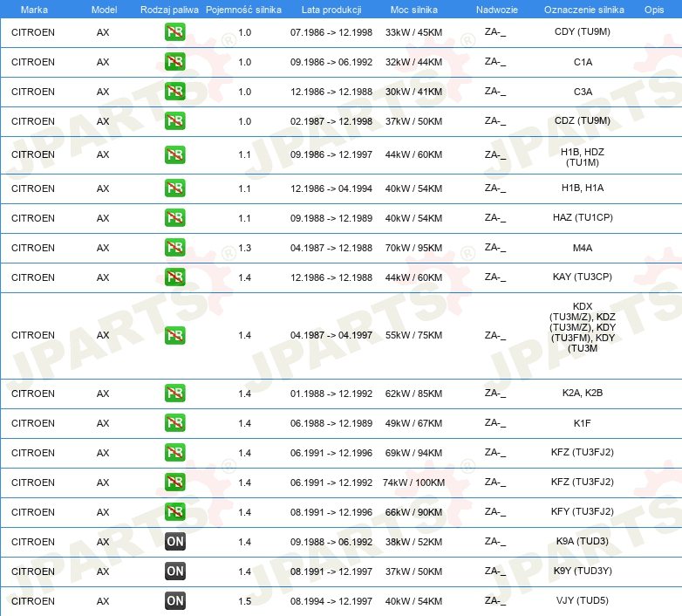Click the petrol icon in the H1B, HDZ row
This screenshot has width=682, height=616.
[x=174, y=154]
